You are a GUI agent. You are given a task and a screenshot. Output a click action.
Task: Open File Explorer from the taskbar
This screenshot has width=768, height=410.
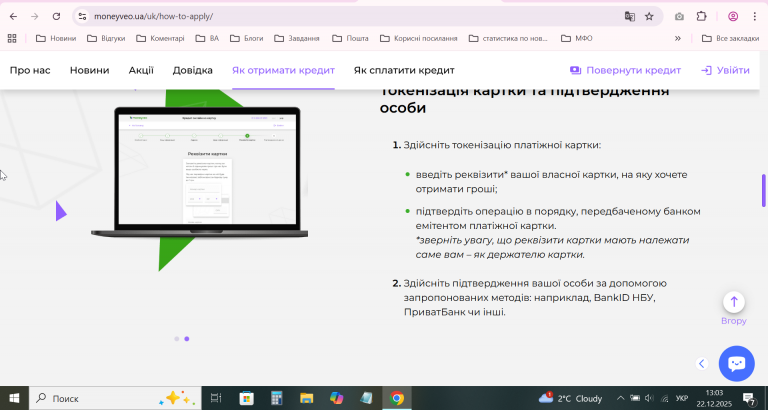pos(307,398)
